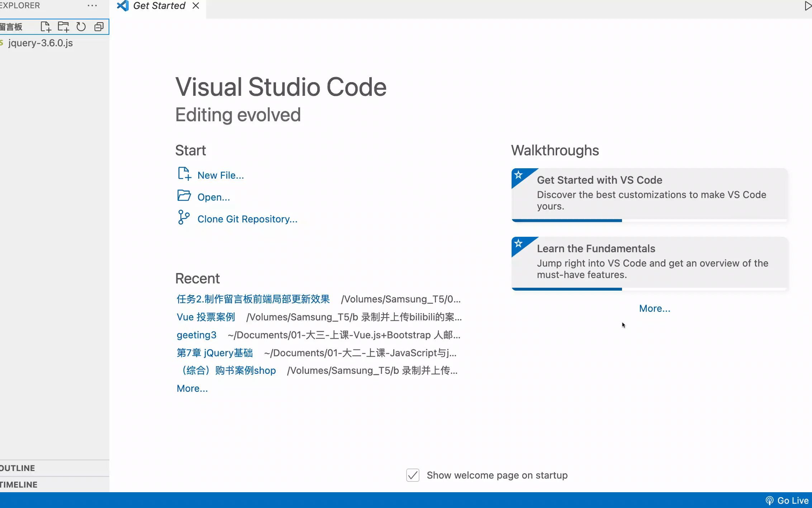The image size is (812, 508).
Task: Click Go Live text in status bar
Action: coord(793,500)
